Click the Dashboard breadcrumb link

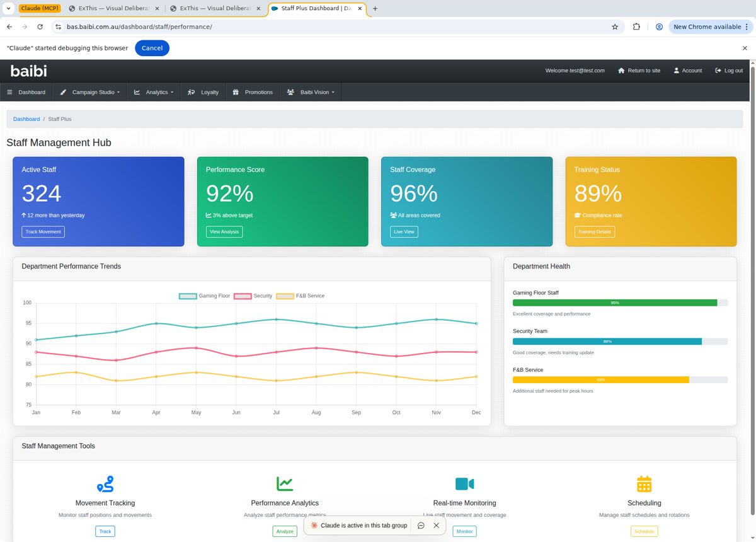[26, 118]
